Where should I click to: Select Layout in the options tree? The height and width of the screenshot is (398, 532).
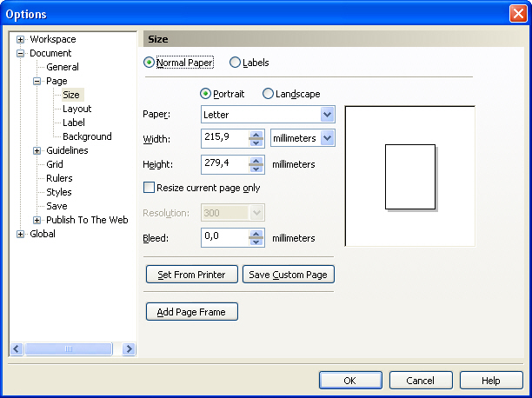point(76,109)
